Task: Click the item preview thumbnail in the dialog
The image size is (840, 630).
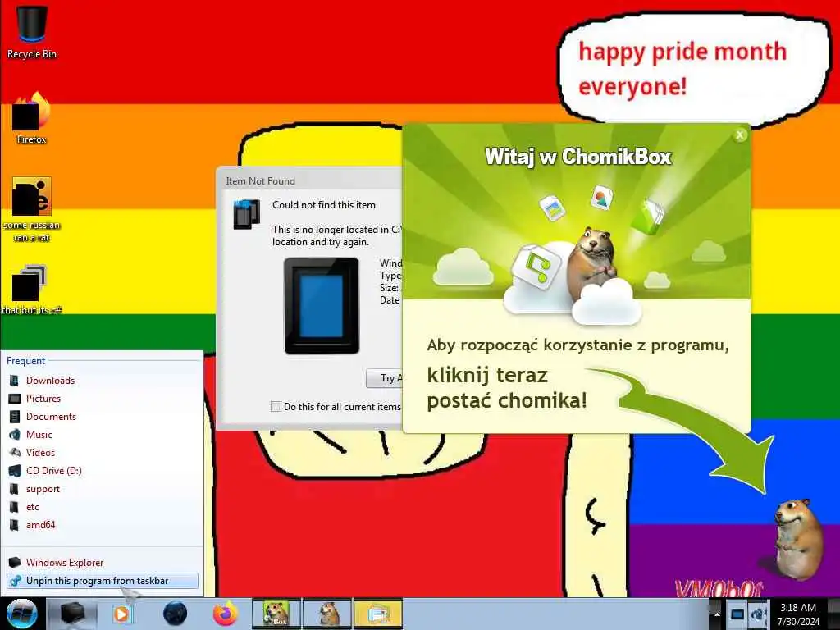Action: click(x=322, y=306)
